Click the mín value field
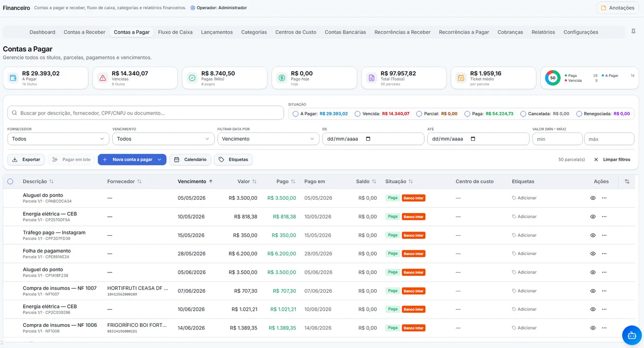This screenshot has height=348, width=644. coord(558,139)
